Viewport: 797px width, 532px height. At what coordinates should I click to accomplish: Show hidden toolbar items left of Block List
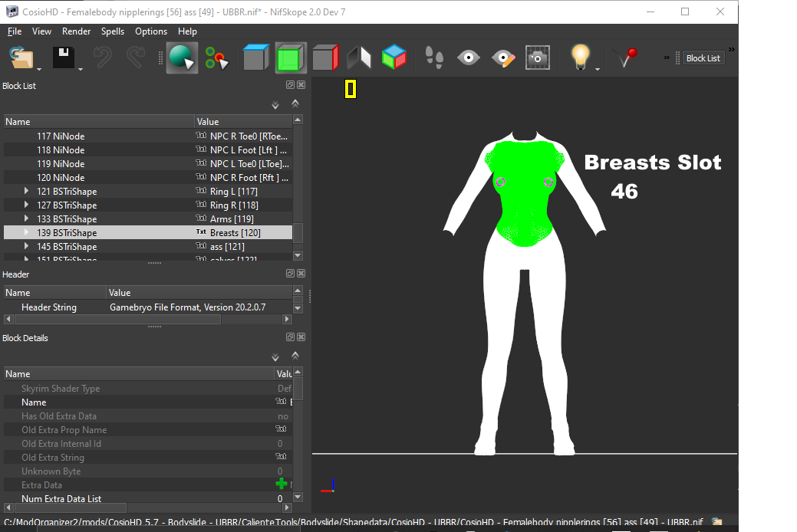tap(667, 57)
